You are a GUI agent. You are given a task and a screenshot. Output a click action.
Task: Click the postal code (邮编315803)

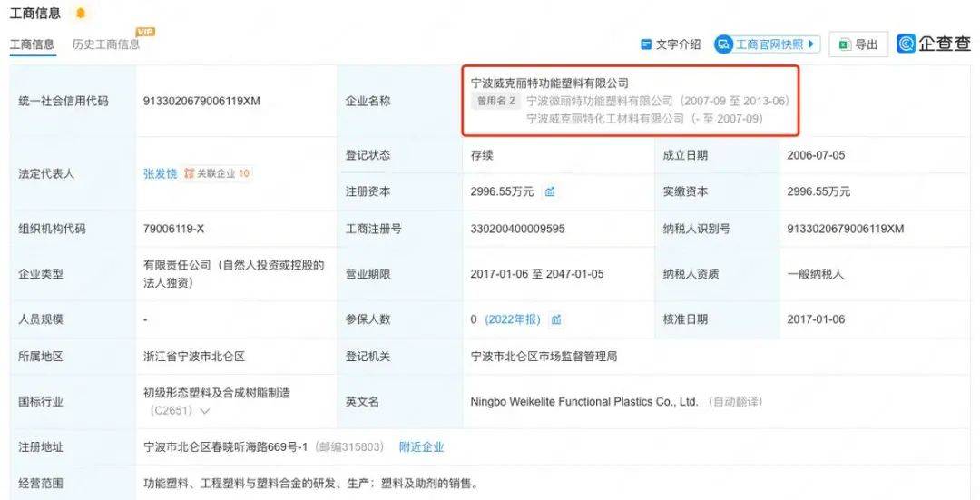pos(348,446)
